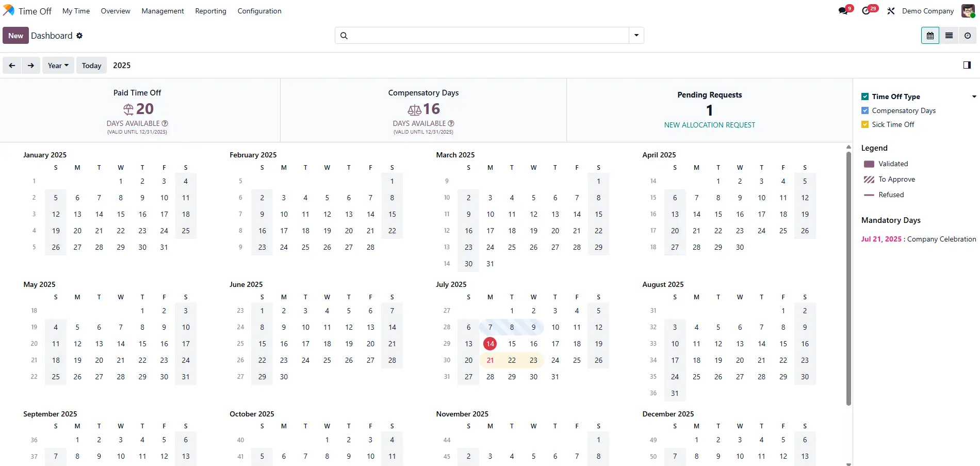Click the To Approve legend swatch

pos(869,180)
